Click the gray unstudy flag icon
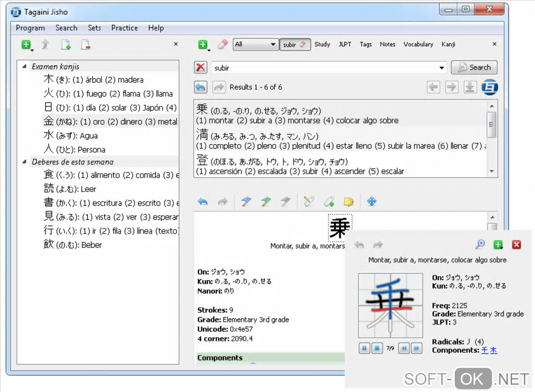The height and width of the screenshot is (392, 535). [285, 202]
